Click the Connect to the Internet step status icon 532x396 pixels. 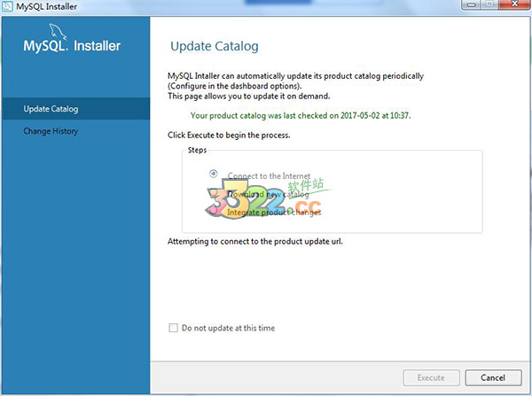click(x=214, y=174)
